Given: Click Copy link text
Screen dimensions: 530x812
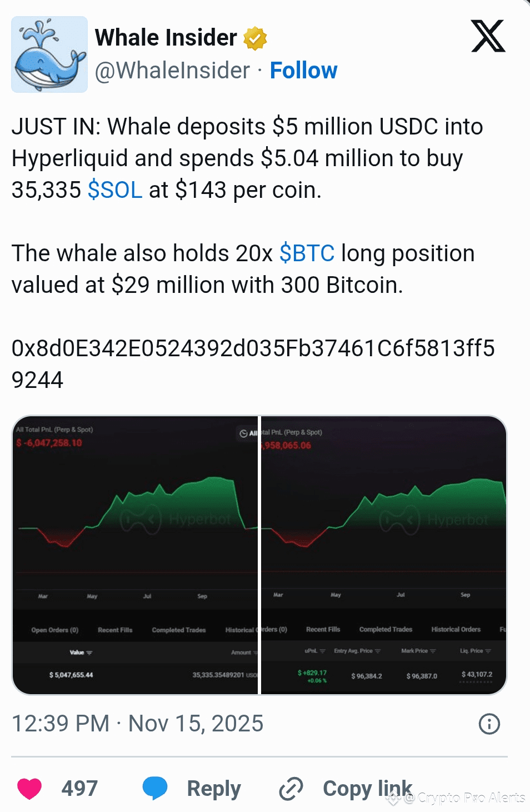Looking at the screenshot, I should pos(368,789).
